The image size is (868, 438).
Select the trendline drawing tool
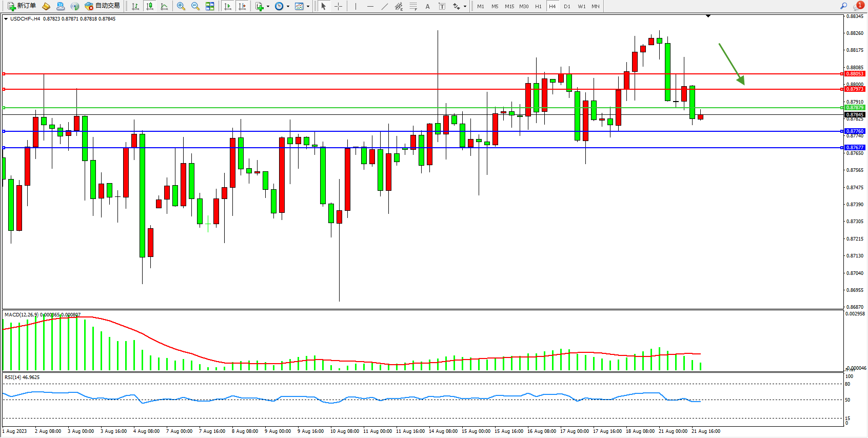pyautogui.click(x=385, y=6)
